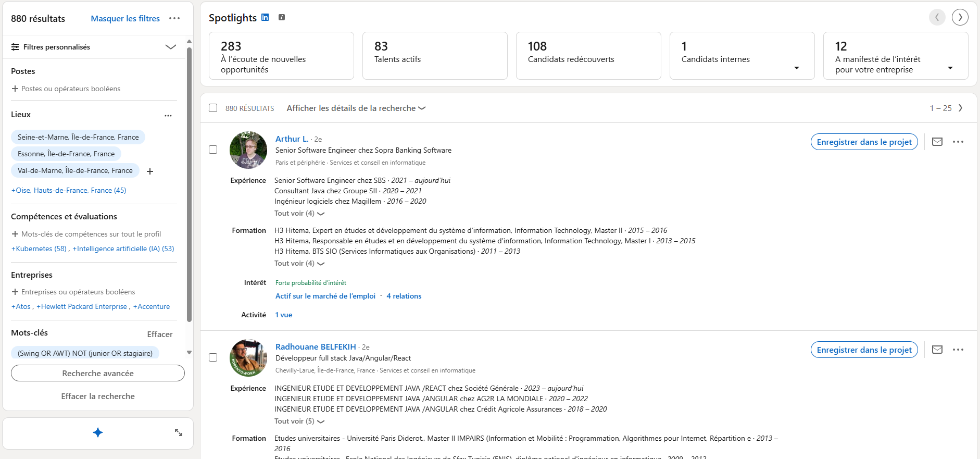Go to previous Spotlights cards

tap(937, 17)
